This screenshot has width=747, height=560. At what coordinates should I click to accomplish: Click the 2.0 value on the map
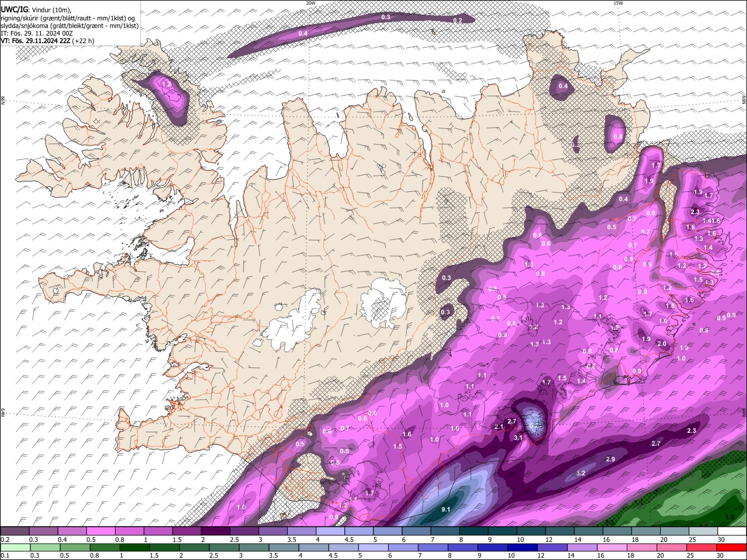coord(662,344)
